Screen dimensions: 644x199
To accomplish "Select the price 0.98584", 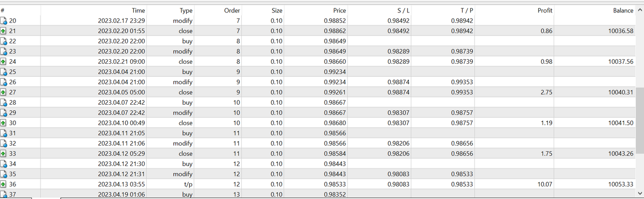I will pyautogui.click(x=334, y=154).
